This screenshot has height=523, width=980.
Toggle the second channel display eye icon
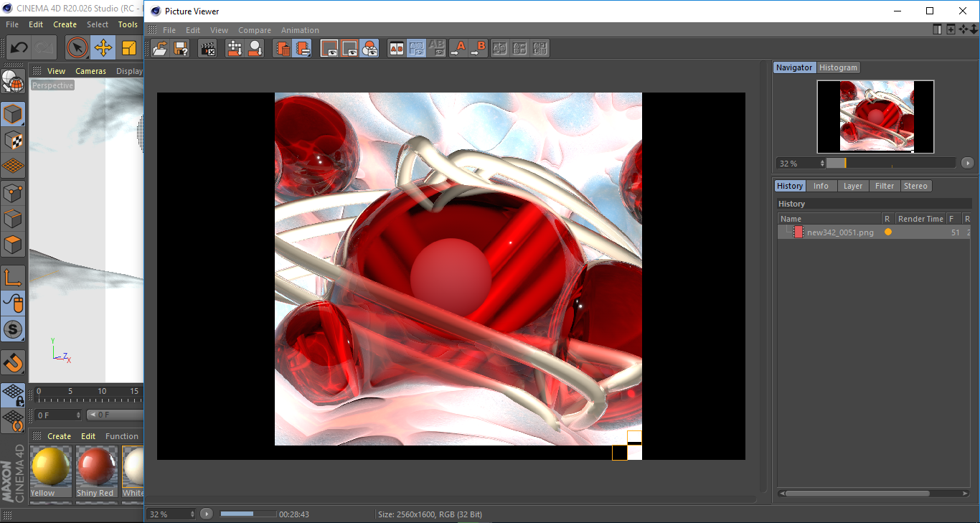pos(349,48)
